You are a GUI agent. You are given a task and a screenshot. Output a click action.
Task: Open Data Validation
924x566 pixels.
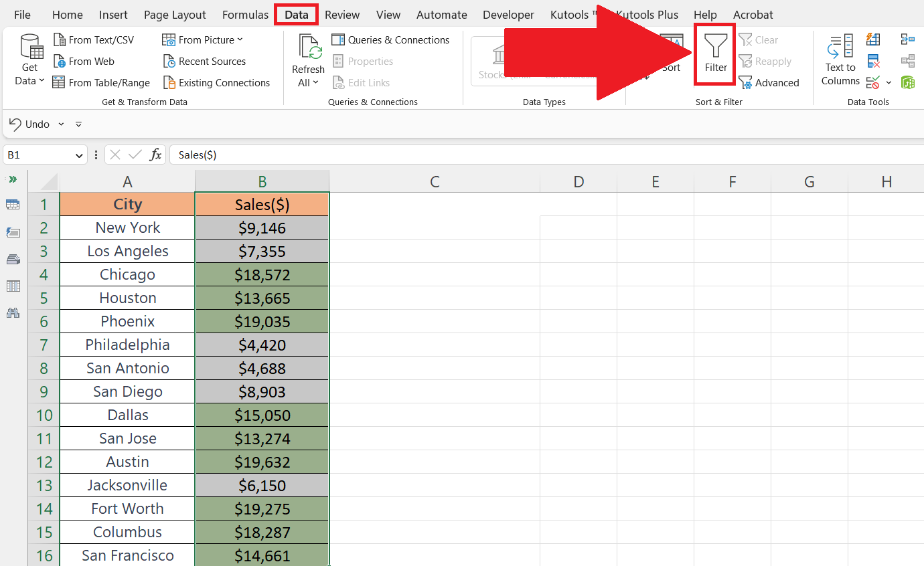[872, 82]
